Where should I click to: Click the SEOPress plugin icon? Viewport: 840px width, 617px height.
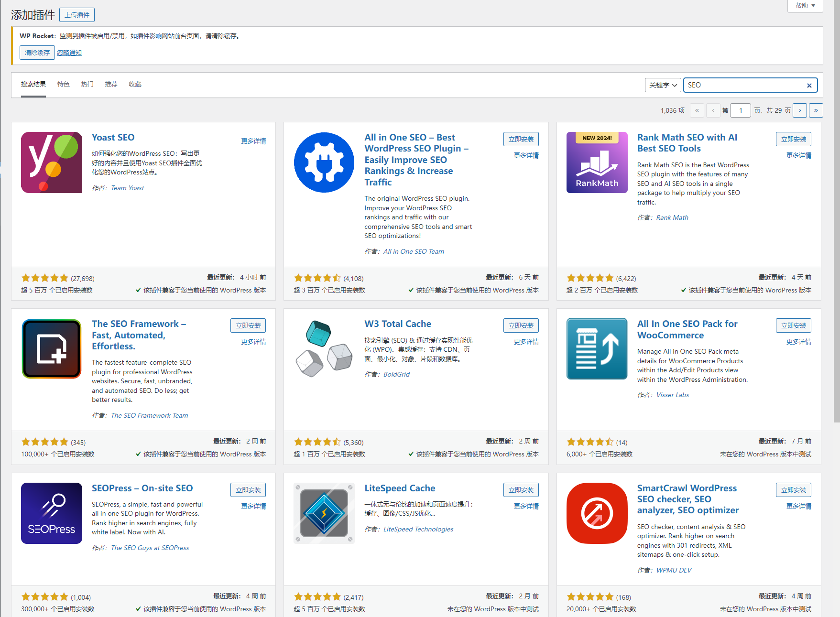pyautogui.click(x=52, y=513)
